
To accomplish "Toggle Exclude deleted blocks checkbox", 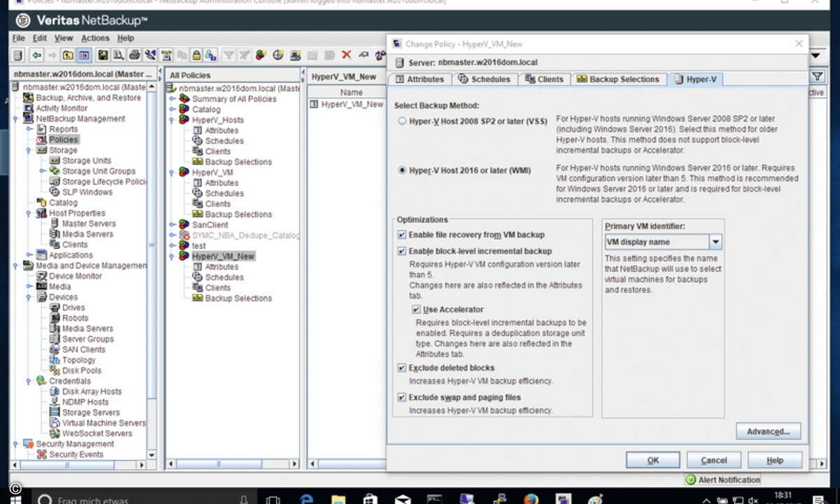I will (402, 368).
